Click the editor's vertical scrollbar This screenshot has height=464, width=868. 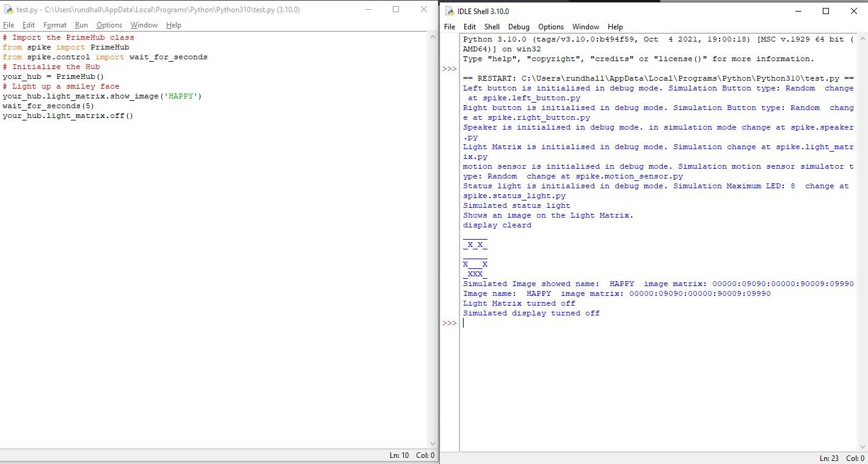pyautogui.click(x=434, y=245)
